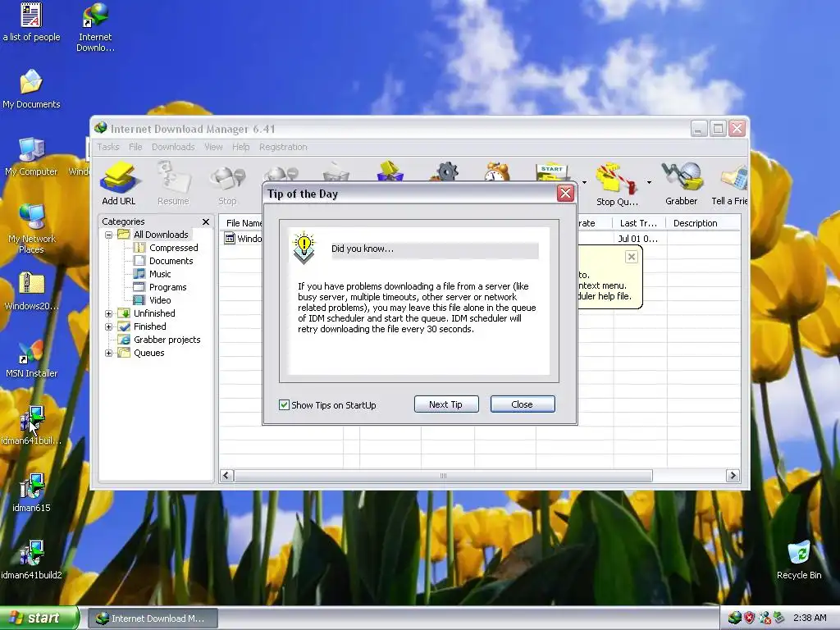Expand the Finished tree node
Image resolution: width=840 pixels, height=630 pixels.
point(109,326)
